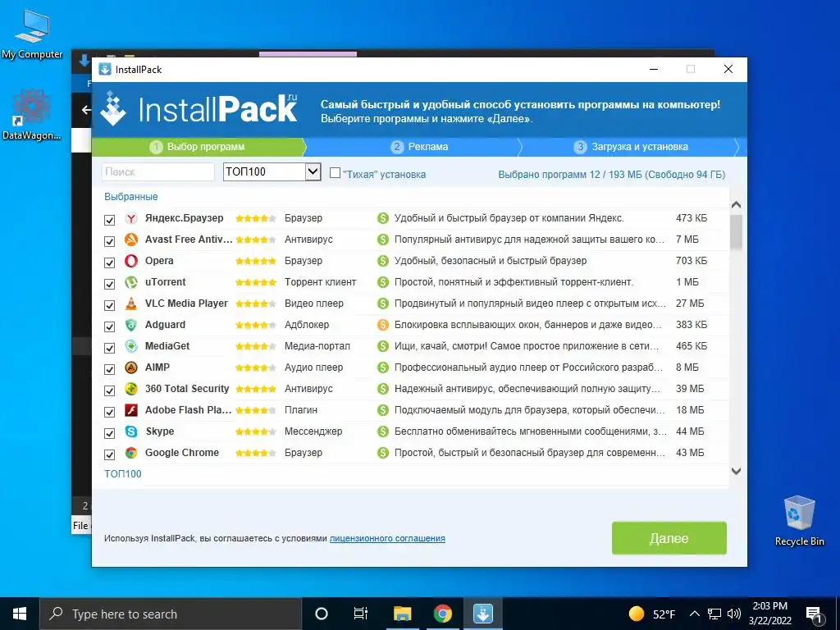The height and width of the screenshot is (630, 840).
Task: Click the scrollbar down arrow
Action: point(736,471)
